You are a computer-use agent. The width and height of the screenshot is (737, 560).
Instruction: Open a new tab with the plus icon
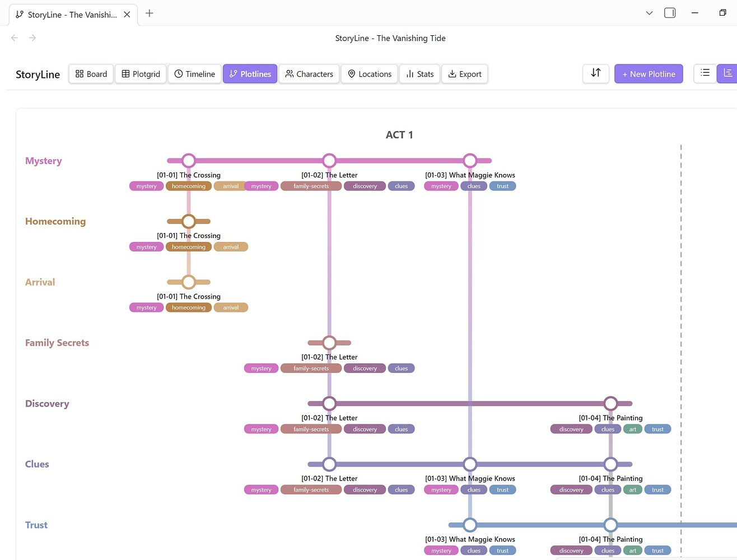click(x=150, y=13)
